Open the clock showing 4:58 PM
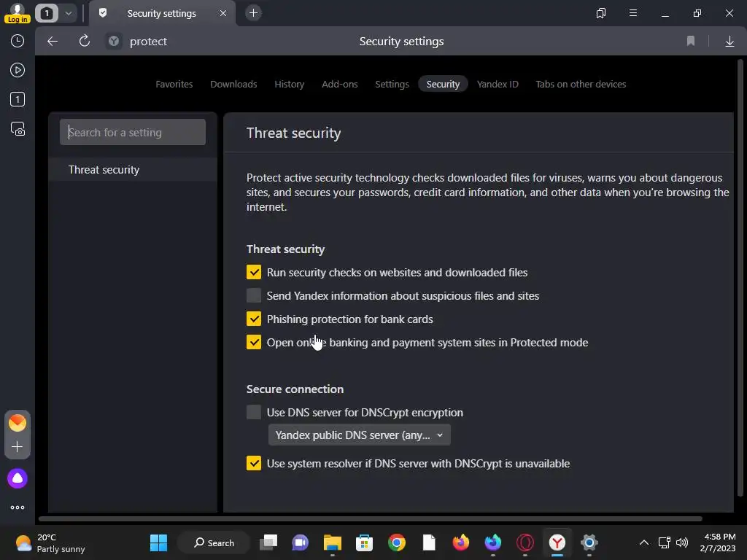 click(x=719, y=542)
